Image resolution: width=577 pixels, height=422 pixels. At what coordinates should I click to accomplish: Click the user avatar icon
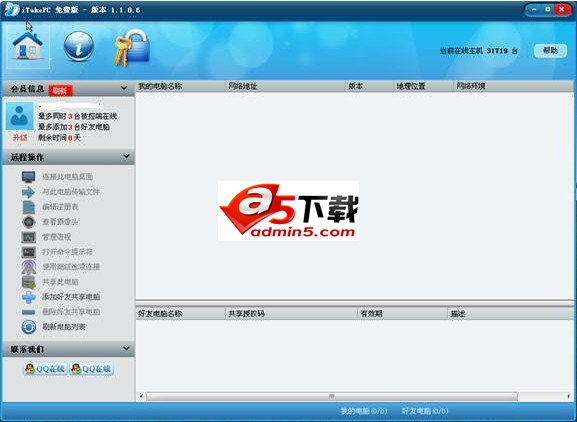point(20,116)
